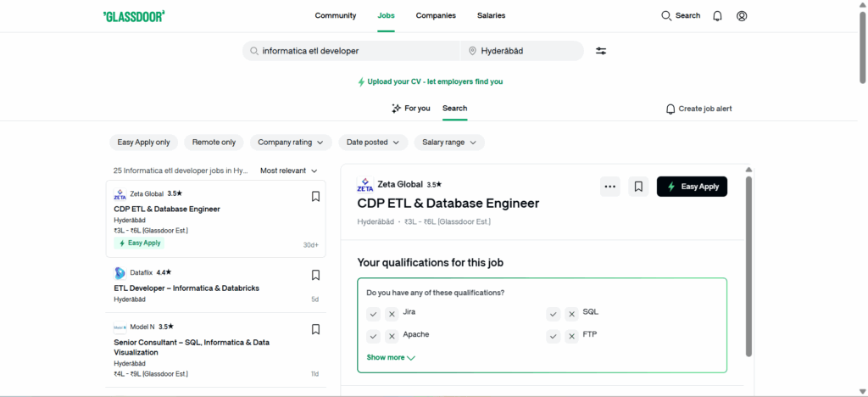The height and width of the screenshot is (397, 868).
Task: Click the search filters slider icon
Action: [601, 51]
